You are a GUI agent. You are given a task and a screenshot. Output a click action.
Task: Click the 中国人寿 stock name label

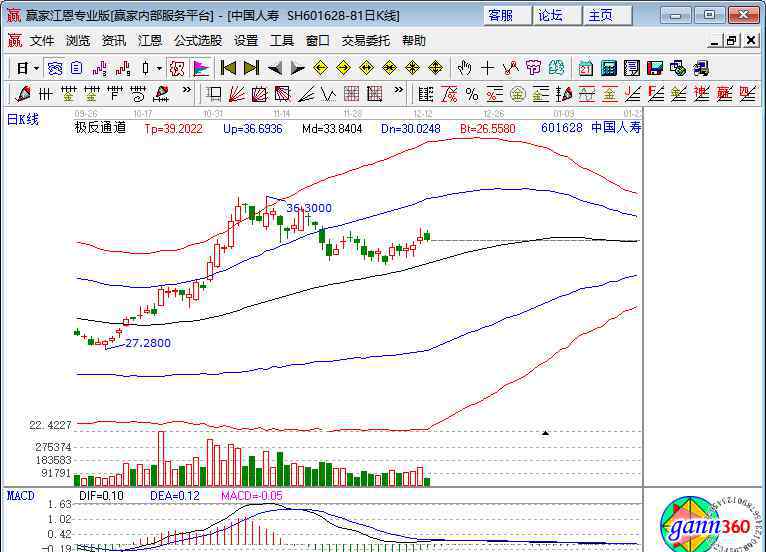click(616, 128)
